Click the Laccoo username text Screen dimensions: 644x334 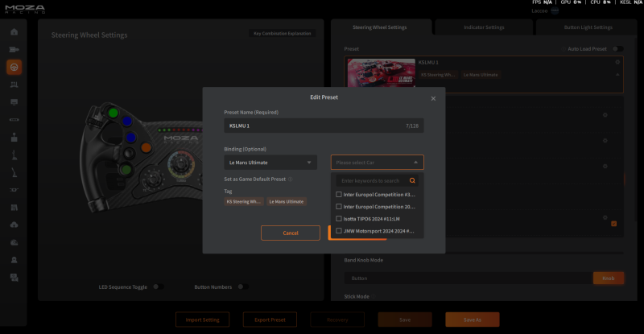(539, 11)
